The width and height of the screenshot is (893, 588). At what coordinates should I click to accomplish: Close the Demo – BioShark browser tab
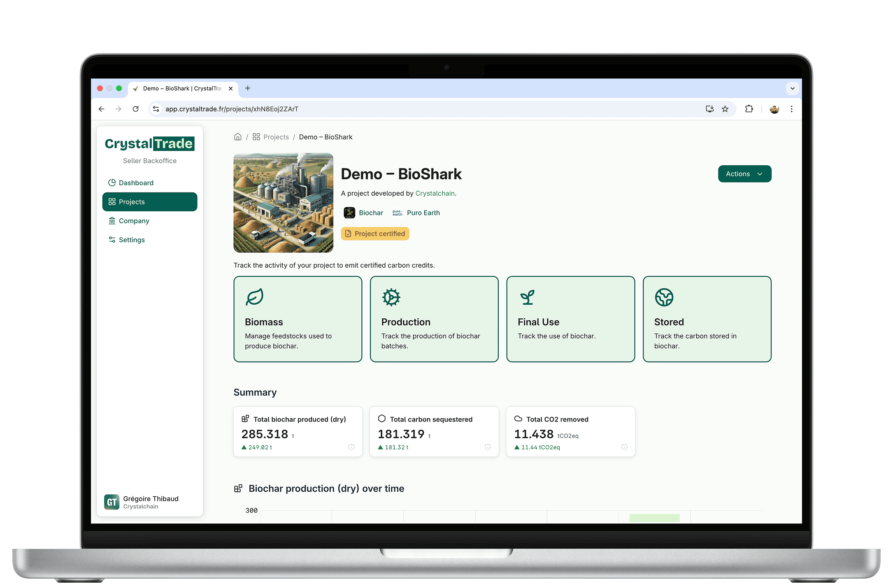pyautogui.click(x=230, y=88)
